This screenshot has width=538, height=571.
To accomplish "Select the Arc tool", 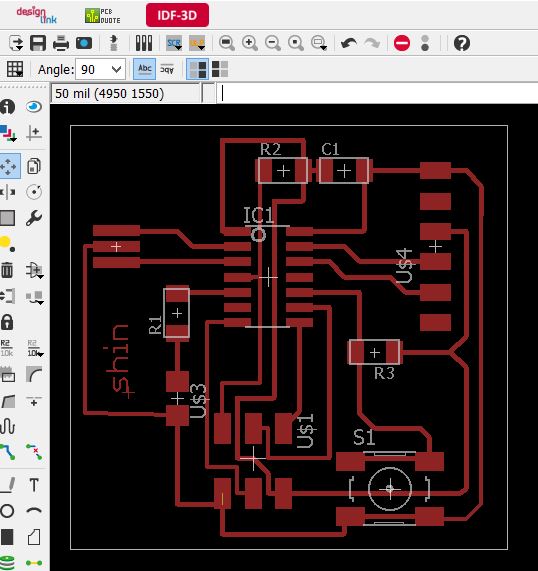I will tap(34, 511).
